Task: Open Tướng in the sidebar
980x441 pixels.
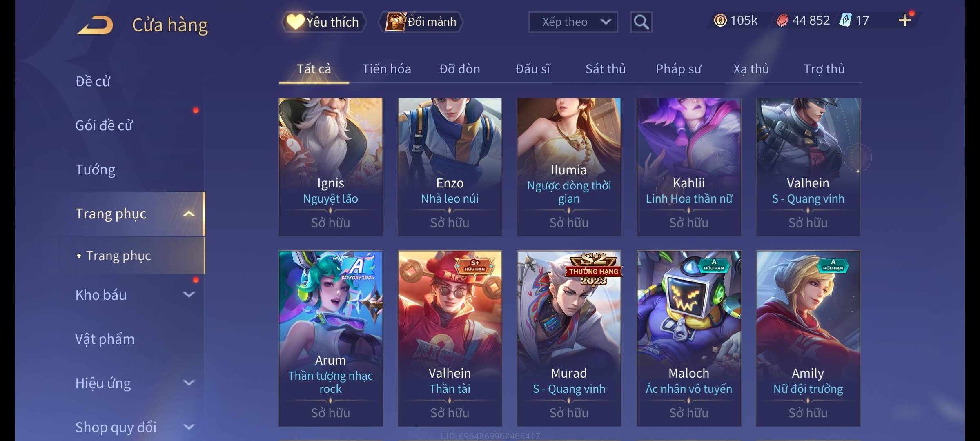Action: (95, 169)
